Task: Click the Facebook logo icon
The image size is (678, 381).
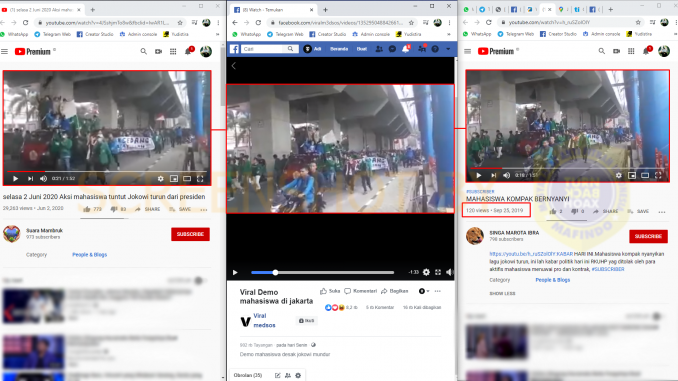Action: click(x=234, y=49)
